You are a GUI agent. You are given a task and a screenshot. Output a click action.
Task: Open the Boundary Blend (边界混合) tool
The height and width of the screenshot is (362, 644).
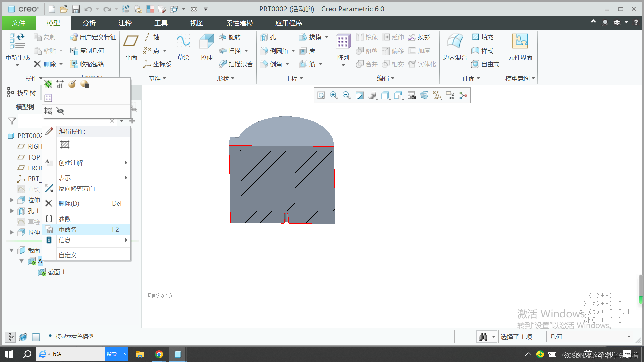coord(455,42)
